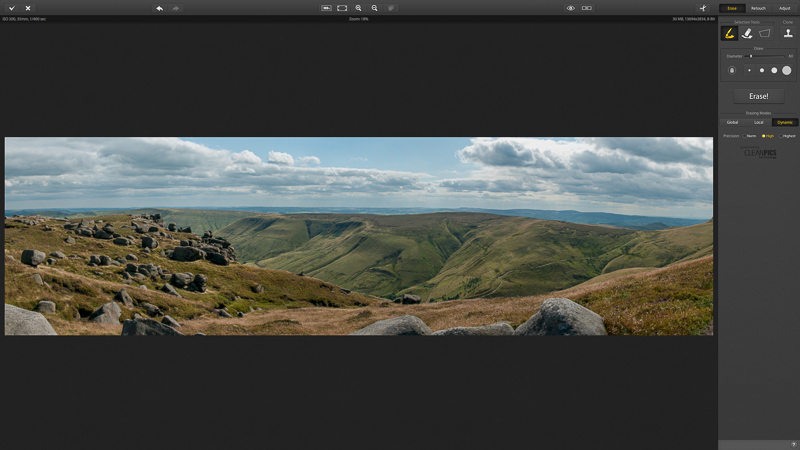The image size is (800, 450).
Task: Click the zoom out magnifier icon
Action: point(374,8)
